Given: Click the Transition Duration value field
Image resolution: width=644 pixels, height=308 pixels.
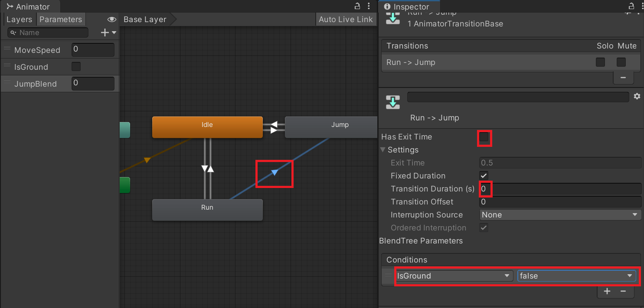Looking at the screenshot, I should [560, 189].
